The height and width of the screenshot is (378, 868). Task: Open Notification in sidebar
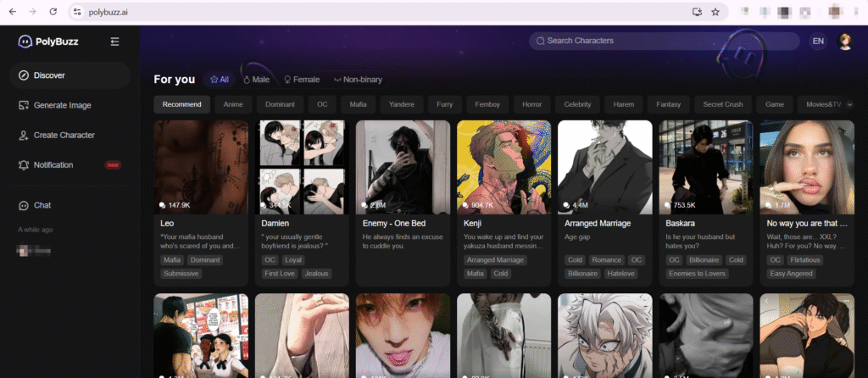tap(70, 165)
